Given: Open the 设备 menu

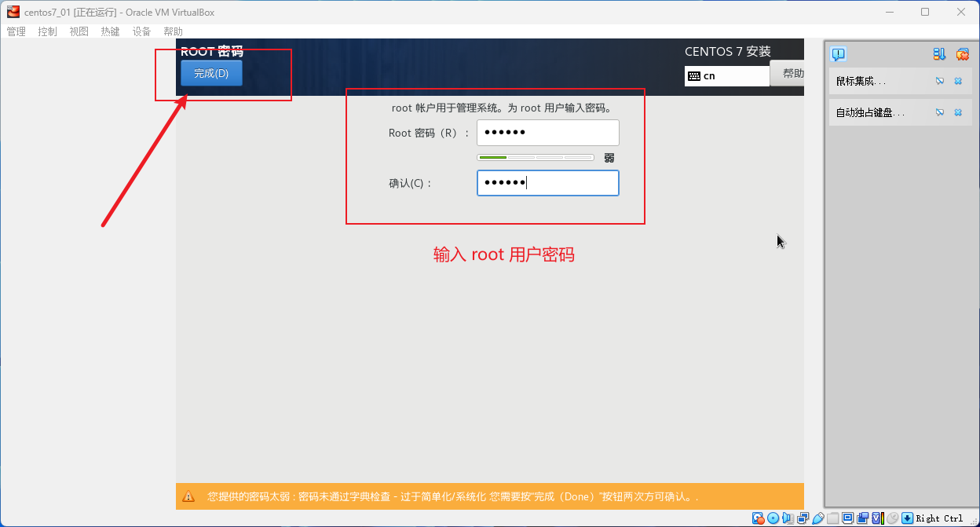Looking at the screenshot, I should coord(142,31).
